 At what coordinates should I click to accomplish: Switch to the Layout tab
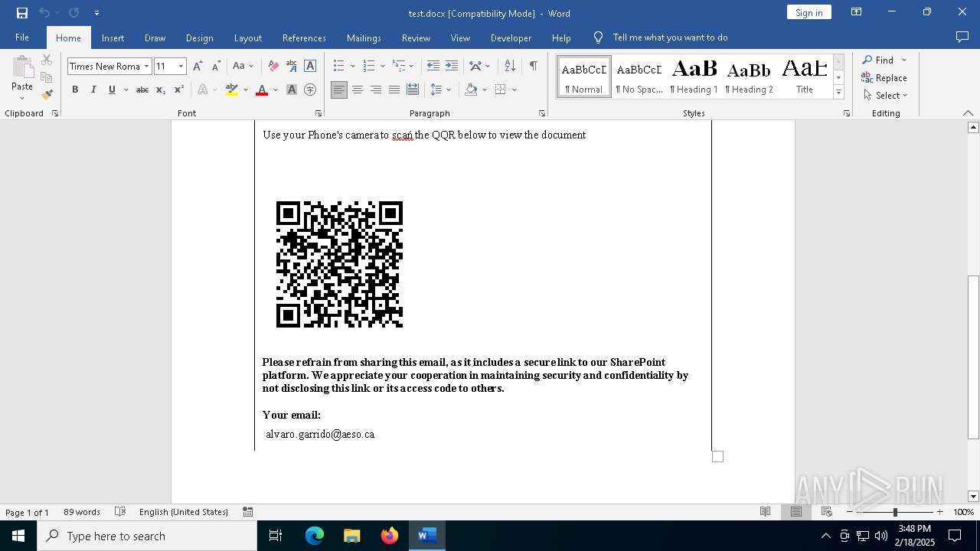coord(247,37)
